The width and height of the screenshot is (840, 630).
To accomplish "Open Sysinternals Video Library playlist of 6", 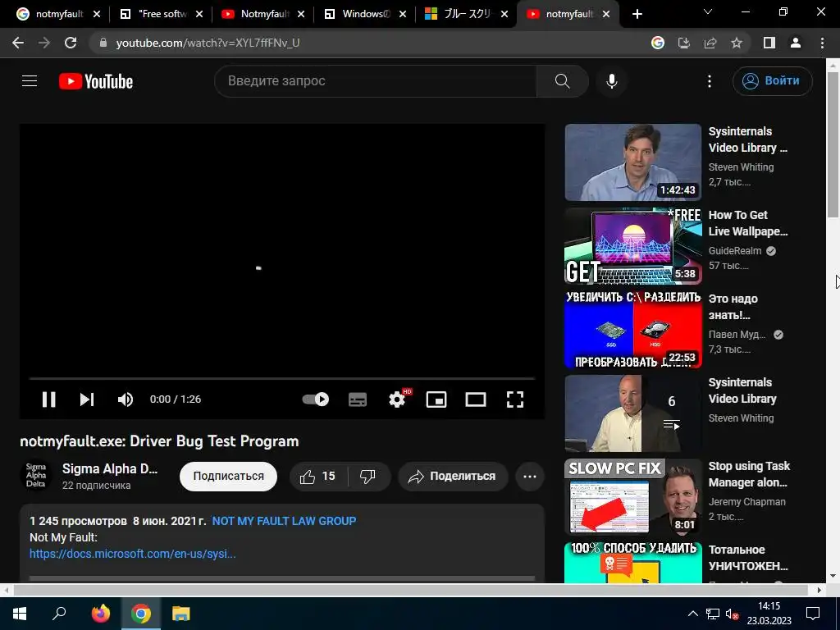I will (x=632, y=413).
